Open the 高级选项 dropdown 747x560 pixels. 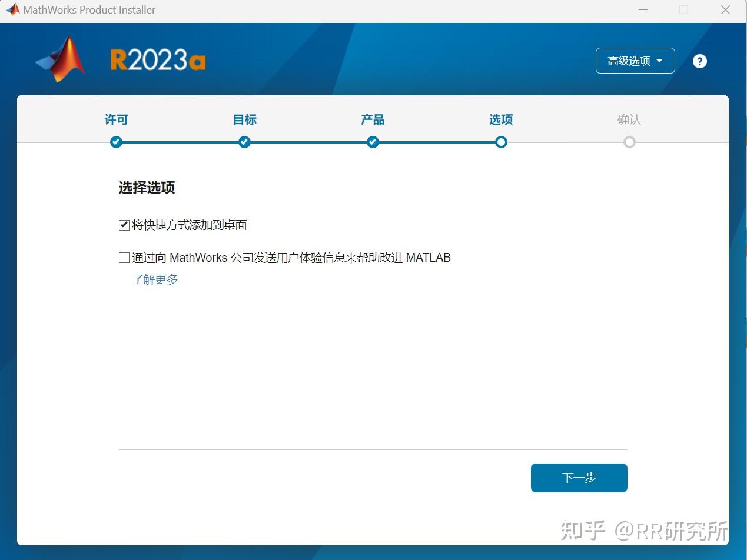(x=635, y=61)
